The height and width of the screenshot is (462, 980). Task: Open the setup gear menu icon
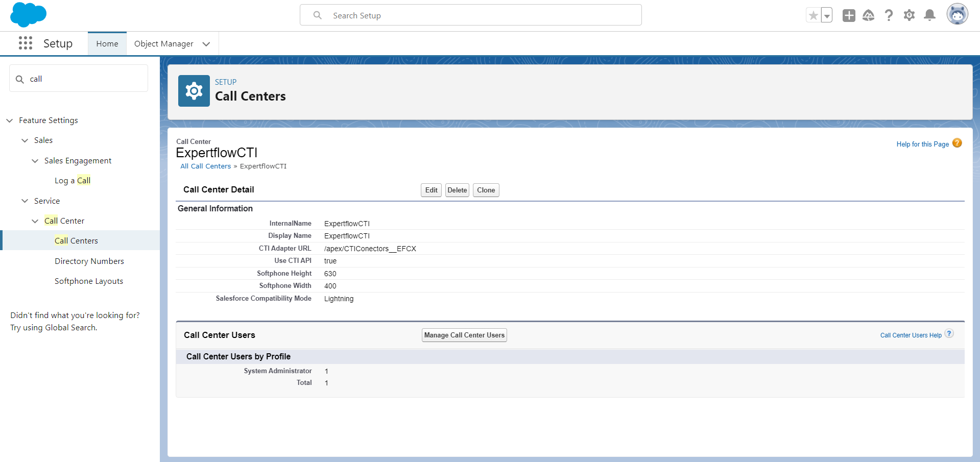point(909,15)
